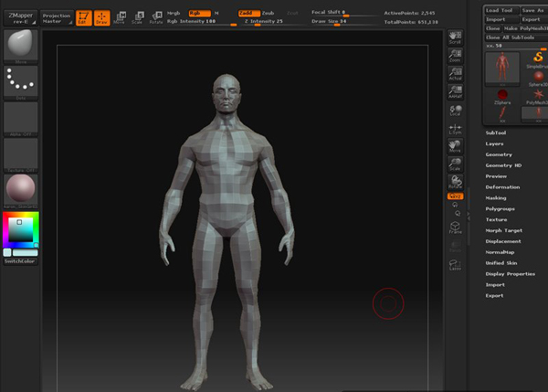Viewport: 548px width, 392px height.
Task: Click the Scale icon in the right shelf
Action: coord(455,164)
